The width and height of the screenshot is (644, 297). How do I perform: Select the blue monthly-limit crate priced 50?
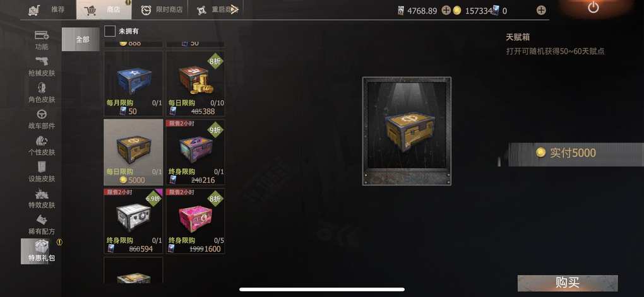coord(133,84)
